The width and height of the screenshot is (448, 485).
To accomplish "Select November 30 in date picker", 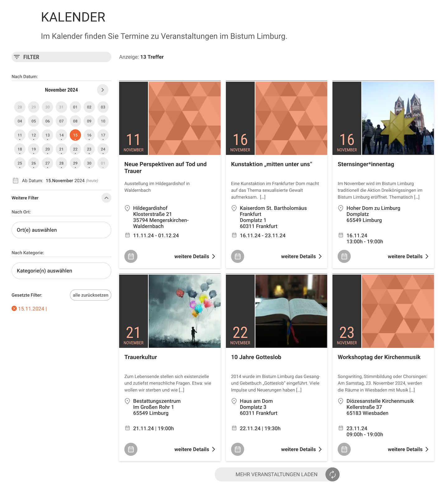I will tap(89, 163).
